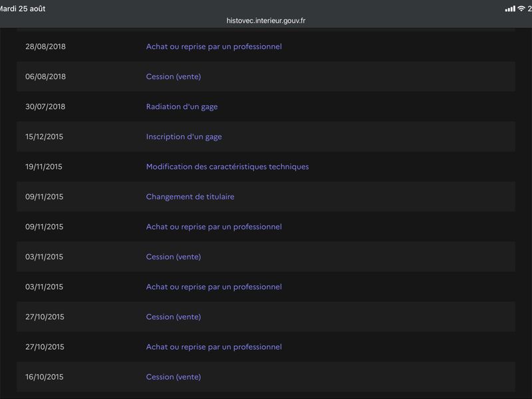Screen dimensions: 532x399
Task: Select the 27/10/2015 date beside Cession (vente)
Action: pos(45,317)
